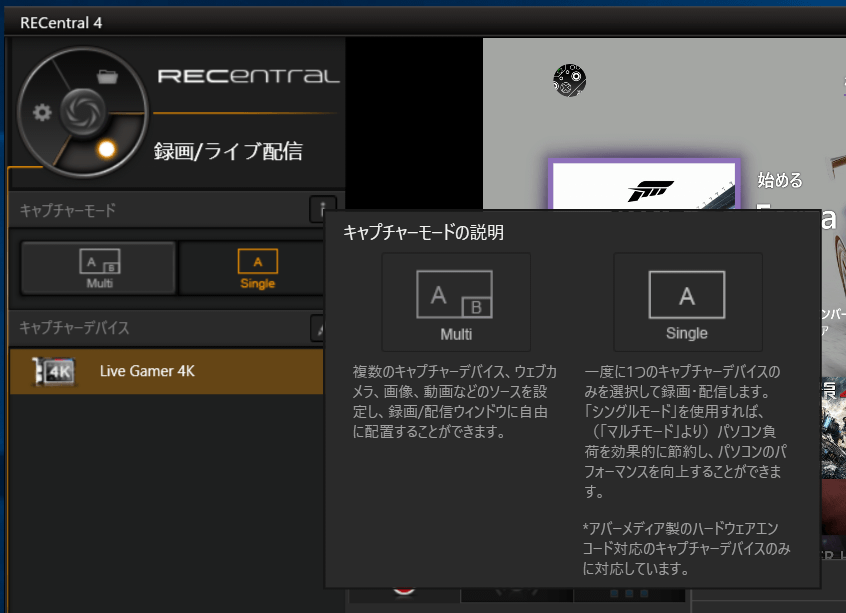Click the キャプチャーモードの説明 popup title
The height and width of the screenshot is (613, 846).
click(x=424, y=233)
